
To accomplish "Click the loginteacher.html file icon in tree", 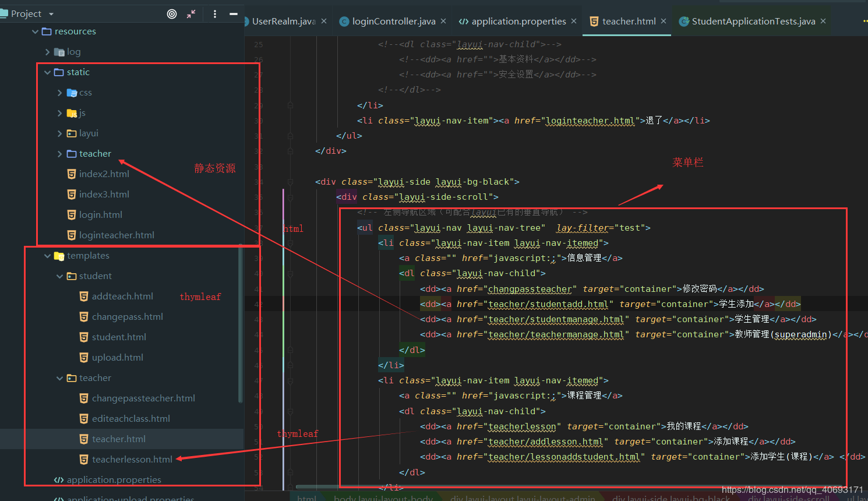I will point(72,235).
